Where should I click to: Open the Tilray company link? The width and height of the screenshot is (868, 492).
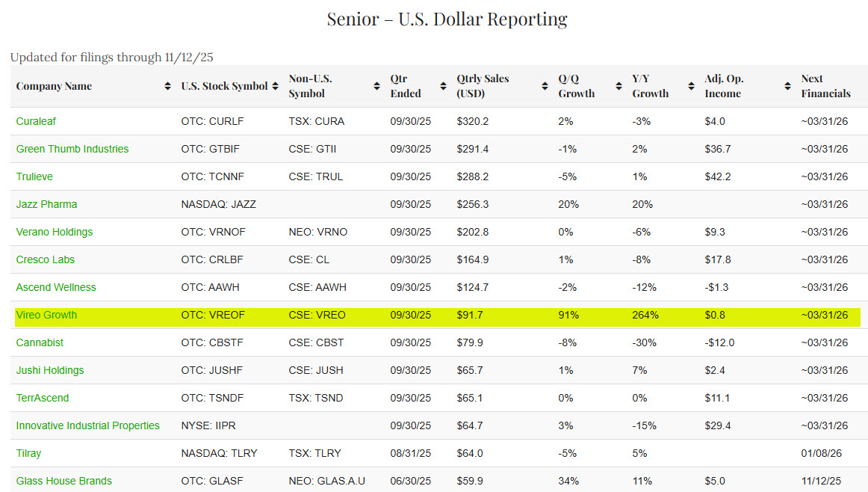click(x=28, y=453)
